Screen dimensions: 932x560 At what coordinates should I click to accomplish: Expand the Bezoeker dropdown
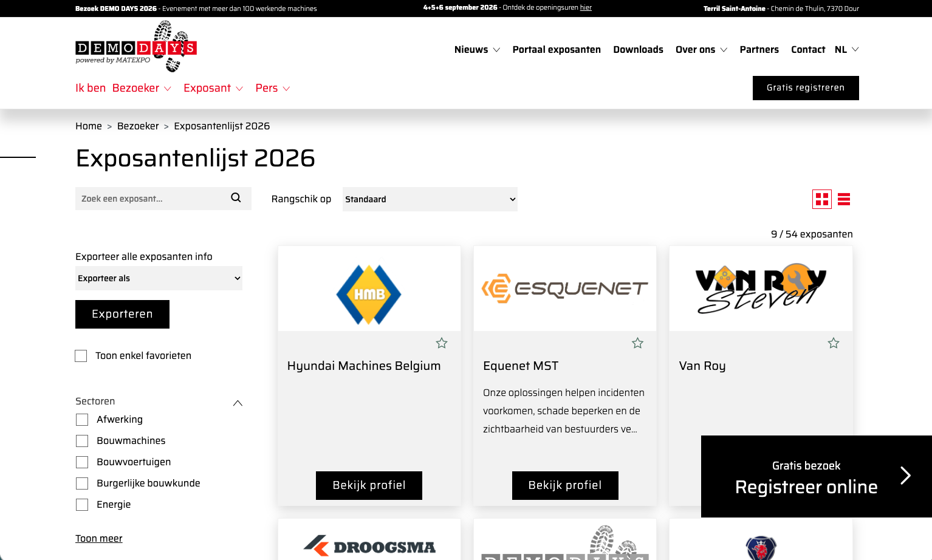pyautogui.click(x=142, y=88)
